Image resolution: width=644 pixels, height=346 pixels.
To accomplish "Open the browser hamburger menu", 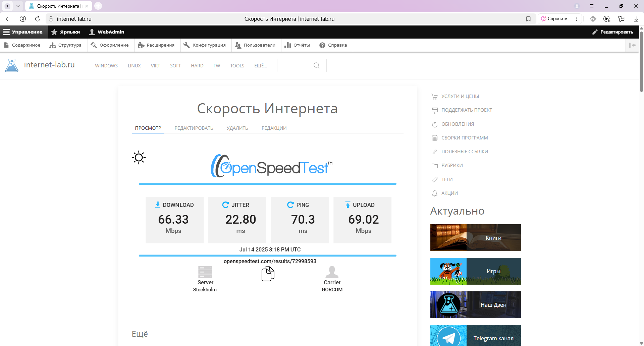I will point(592,6).
